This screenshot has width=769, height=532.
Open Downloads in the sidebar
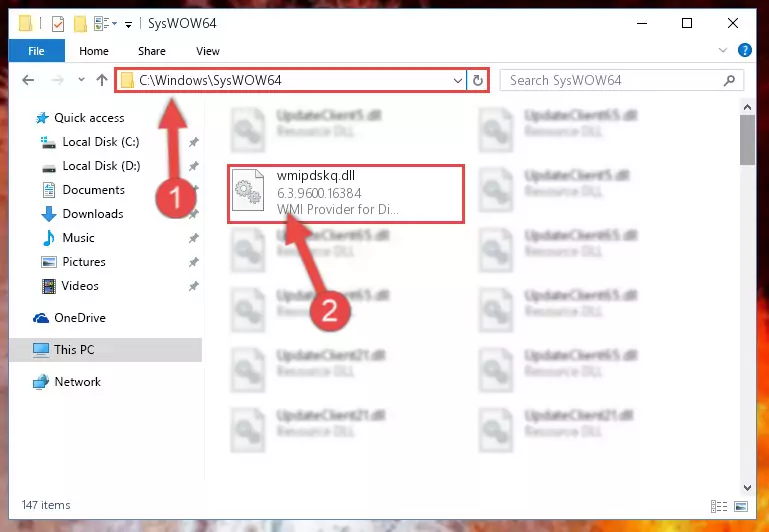[x=93, y=214]
